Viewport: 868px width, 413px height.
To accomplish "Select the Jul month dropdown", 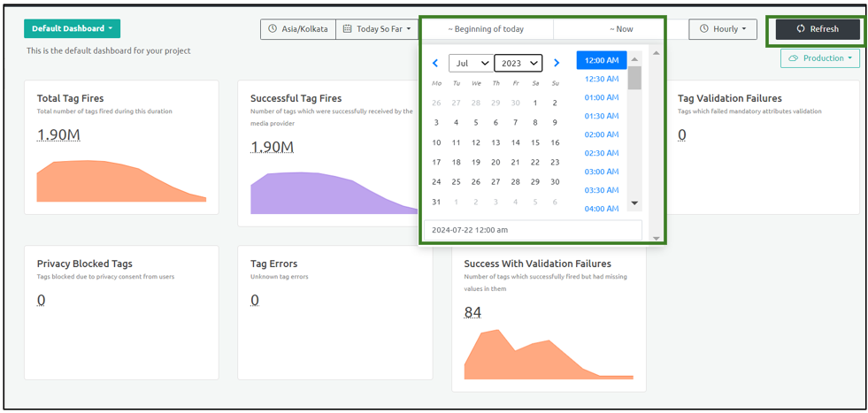I will pos(470,64).
